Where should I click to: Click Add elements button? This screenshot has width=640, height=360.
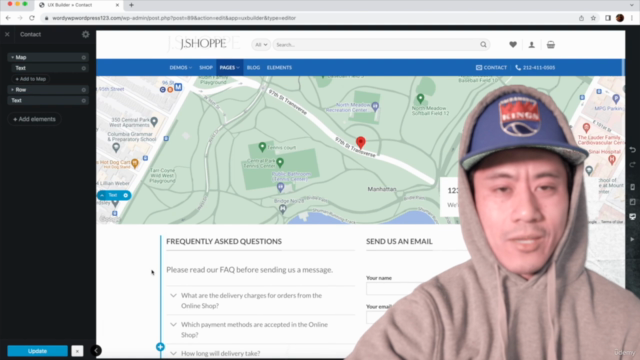click(x=34, y=119)
